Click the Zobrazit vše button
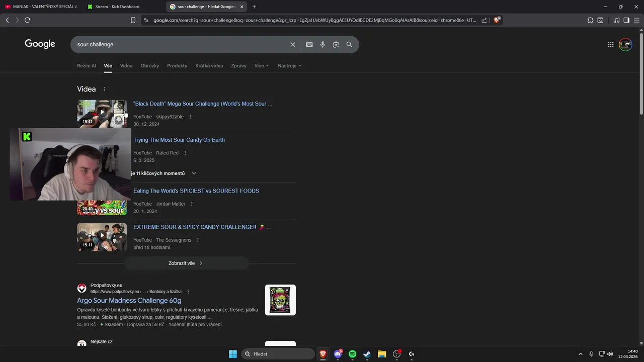Viewport: 644px width, 362px height. 186,263
